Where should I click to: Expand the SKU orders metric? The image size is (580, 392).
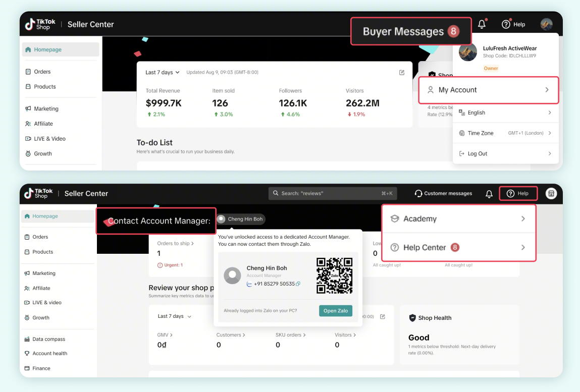pyautogui.click(x=290, y=334)
